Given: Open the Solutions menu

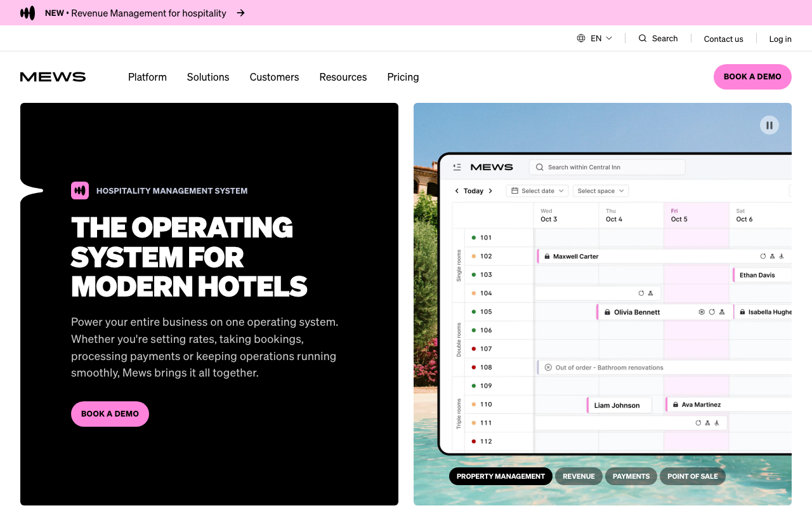Looking at the screenshot, I should [208, 77].
